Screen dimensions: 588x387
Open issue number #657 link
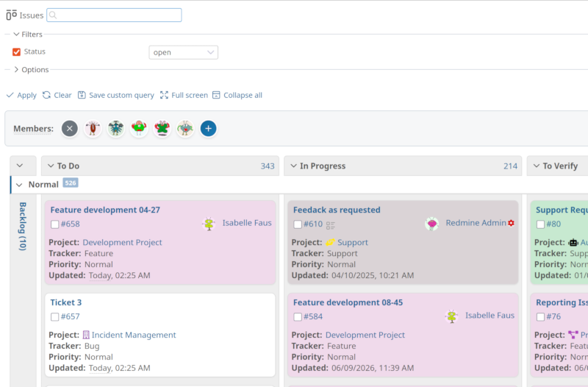[70, 317]
